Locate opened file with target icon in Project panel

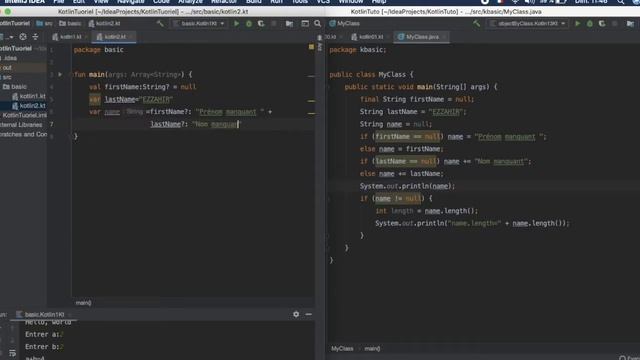(23, 37)
